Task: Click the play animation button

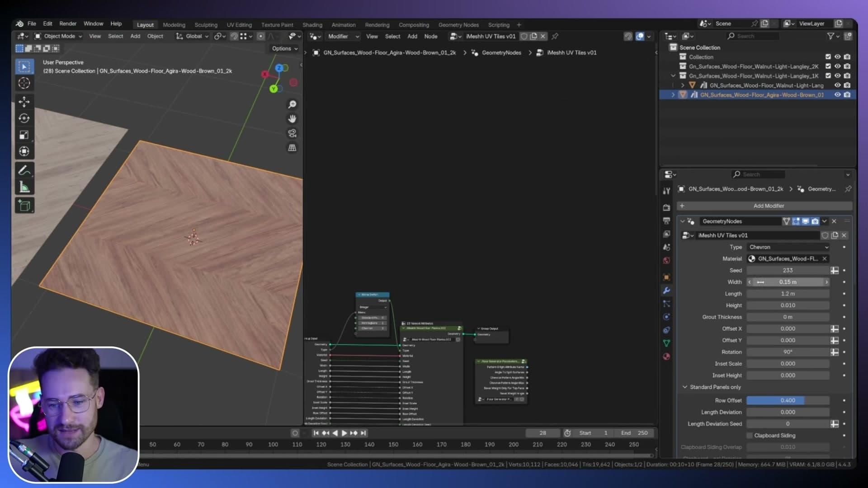Action: [x=344, y=433]
